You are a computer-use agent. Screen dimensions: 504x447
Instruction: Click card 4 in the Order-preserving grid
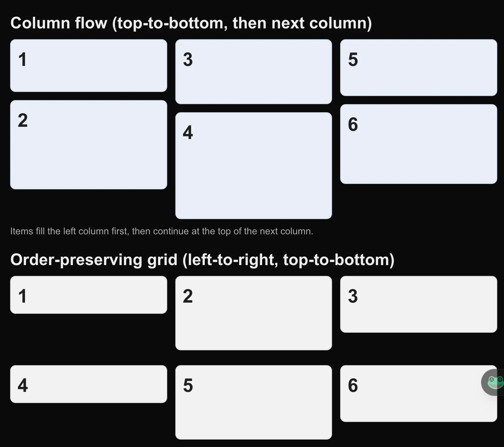(x=89, y=384)
